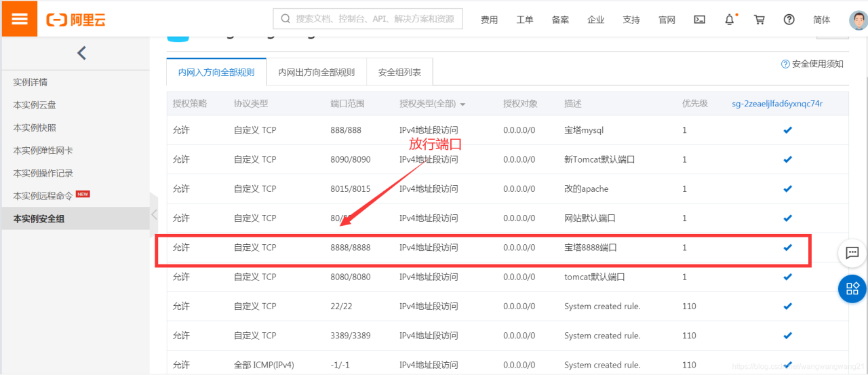Viewport: 868px width, 375px height.
Task: Collapse sidebar using the back chevron
Action: [81, 52]
